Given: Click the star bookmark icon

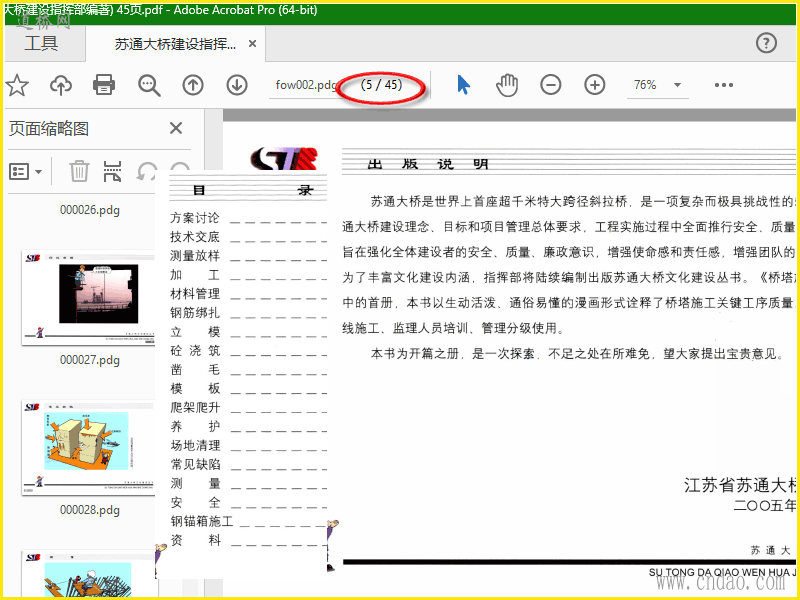Looking at the screenshot, I should (x=17, y=85).
